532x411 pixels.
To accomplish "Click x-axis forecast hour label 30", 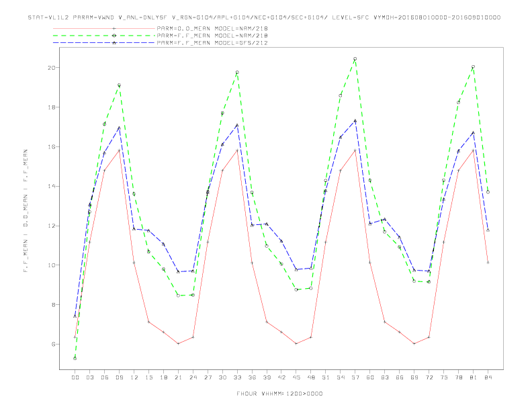I will point(222,377).
